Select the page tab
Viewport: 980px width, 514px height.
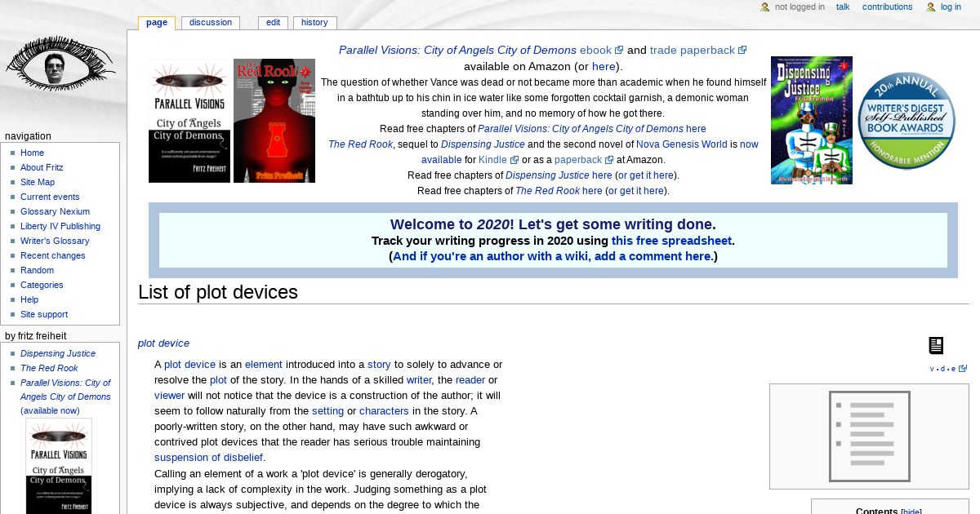tap(157, 22)
